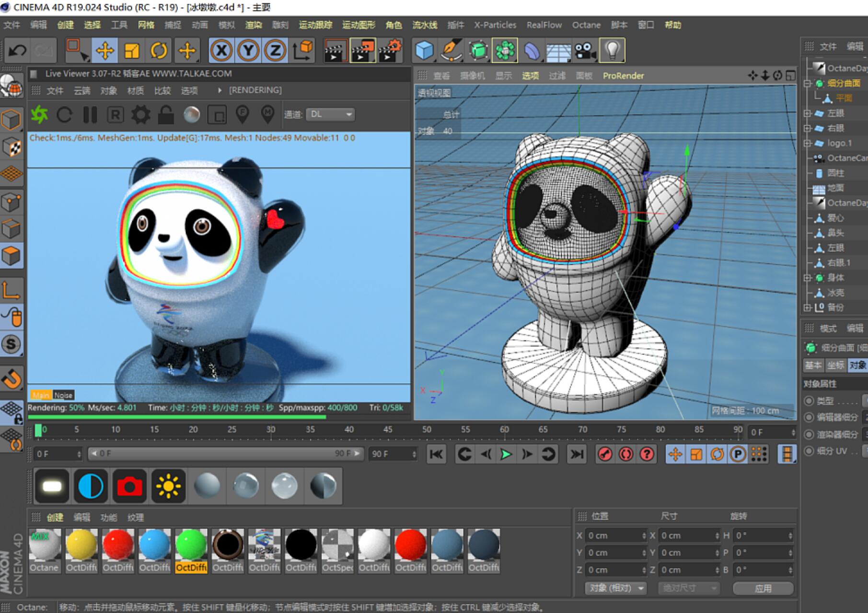Viewport: 868px width, 613px height.
Task: Play the animation forward
Action: coord(506,454)
